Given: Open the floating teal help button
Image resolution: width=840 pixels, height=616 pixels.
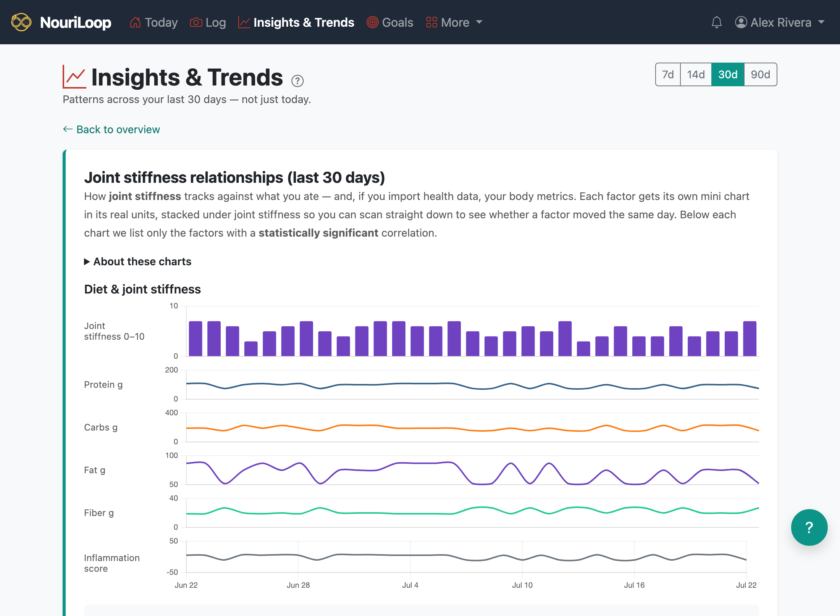Looking at the screenshot, I should tap(809, 527).
